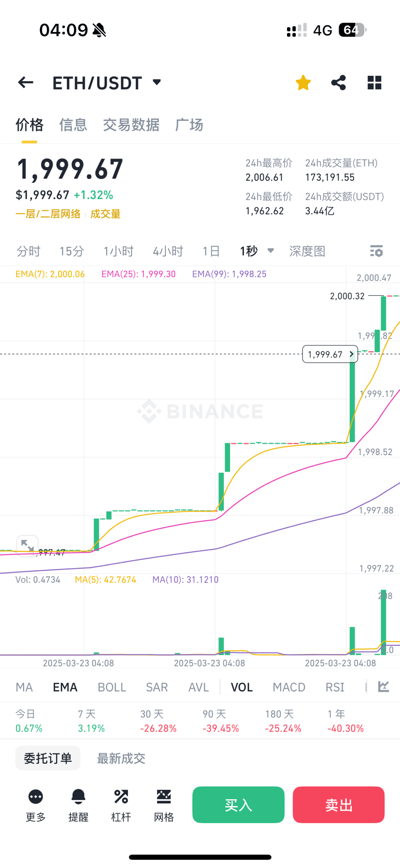
Task: Open chart indicator settings icon right of 深度图
Action: 376,251
